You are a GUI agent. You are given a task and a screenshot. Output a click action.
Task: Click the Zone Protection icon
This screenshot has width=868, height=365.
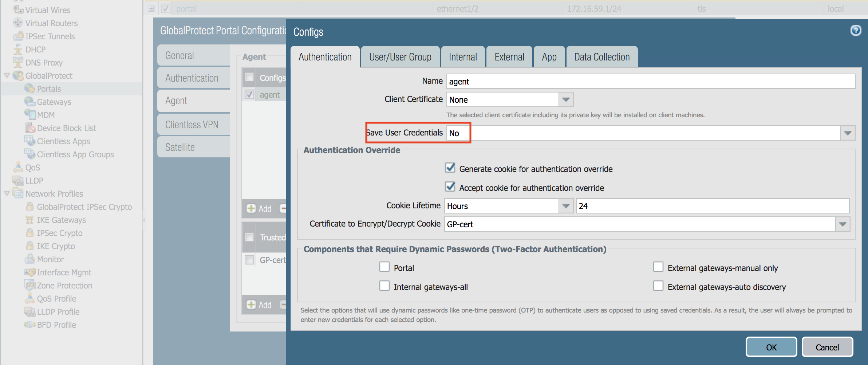click(29, 285)
